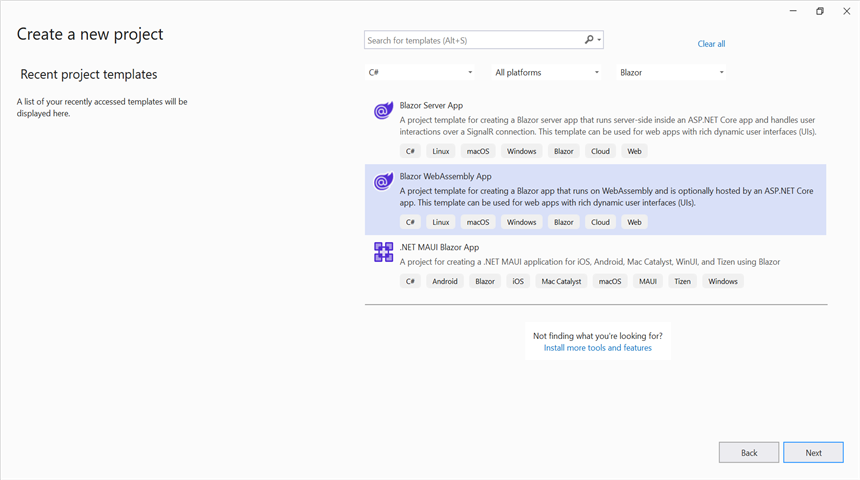Screen dimensions: 860x480
Task: Click the .NET MAUI Blazor App icon
Action: [x=383, y=252]
